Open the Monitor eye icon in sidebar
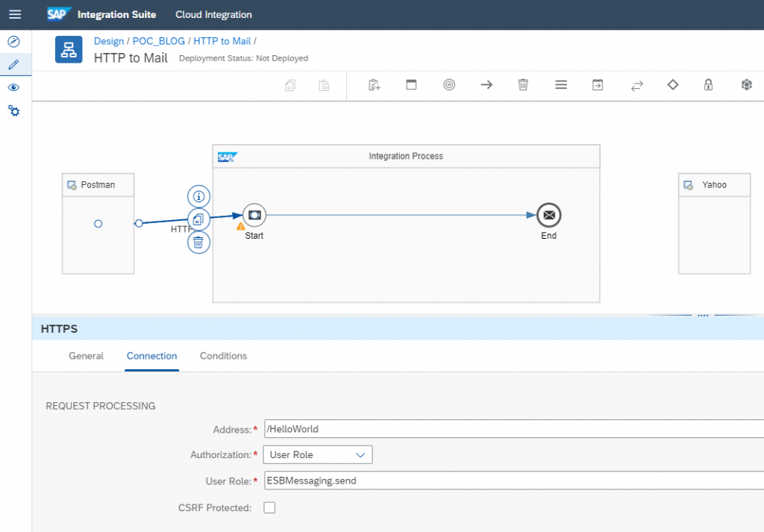This screenshot has height=532, width=764. [14, 88]
